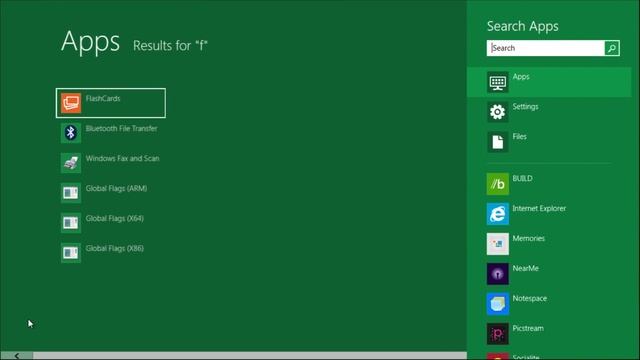The width and height of the screenshot is (640, 360).
Task: Search within NearMe label
Action: click(x=526, y=268)
